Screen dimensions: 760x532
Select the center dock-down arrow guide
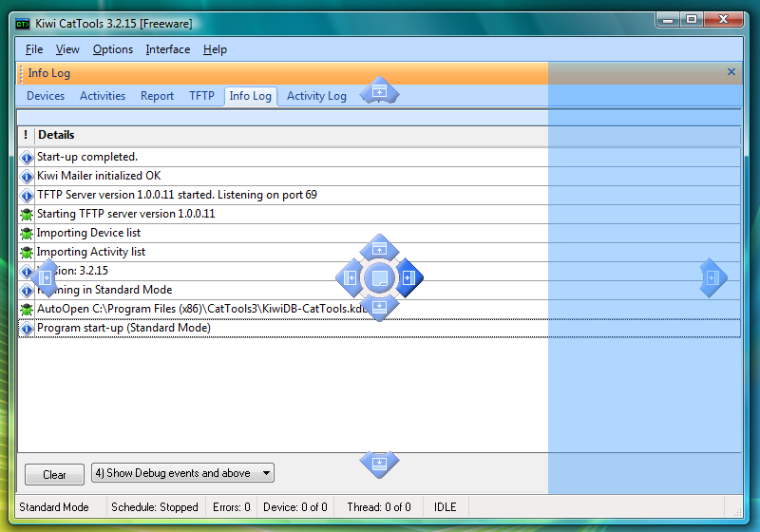[x=379, y=307]
